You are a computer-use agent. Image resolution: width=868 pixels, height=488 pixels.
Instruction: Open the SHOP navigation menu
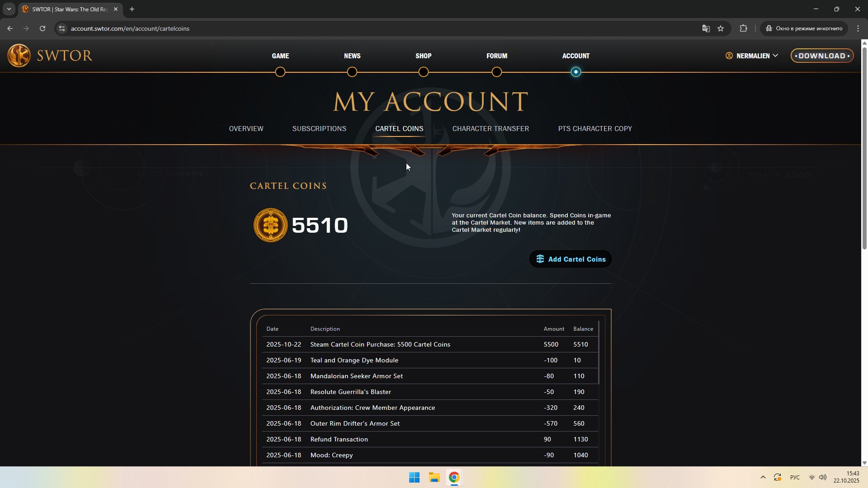point(423,56)
